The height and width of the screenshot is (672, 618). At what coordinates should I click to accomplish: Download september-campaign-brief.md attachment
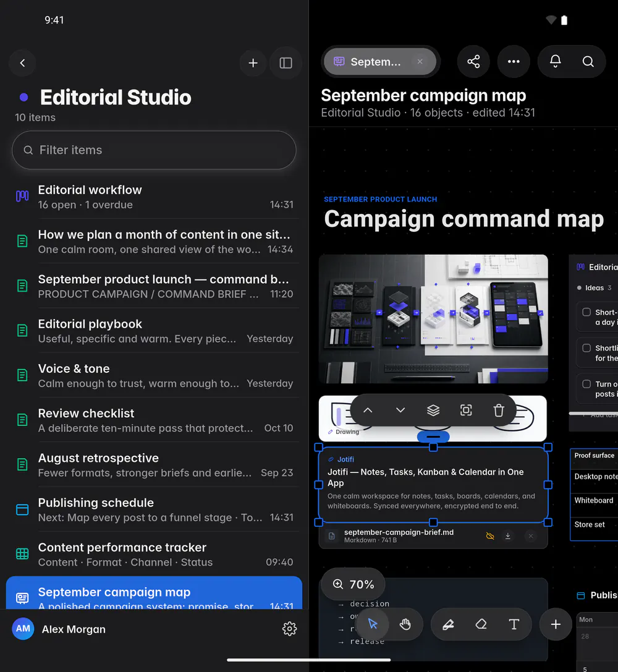click(x=507, y=536)
